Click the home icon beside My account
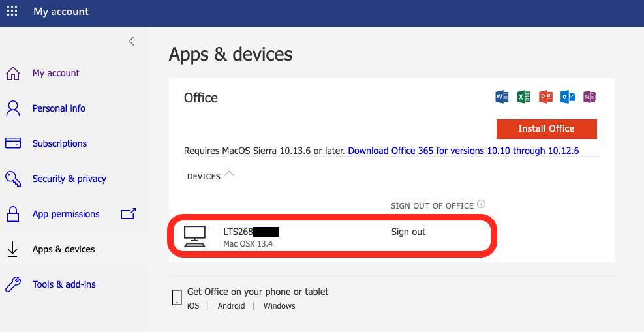 (x=13, y=74)
